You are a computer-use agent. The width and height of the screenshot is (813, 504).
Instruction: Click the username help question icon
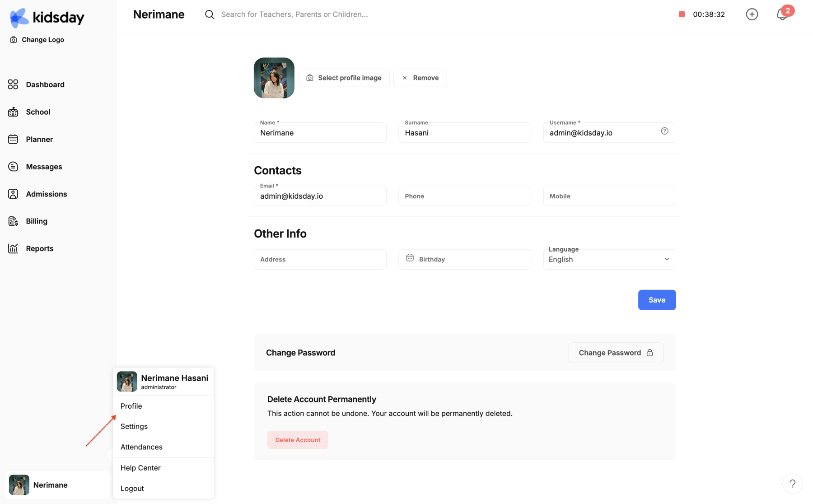664,131
